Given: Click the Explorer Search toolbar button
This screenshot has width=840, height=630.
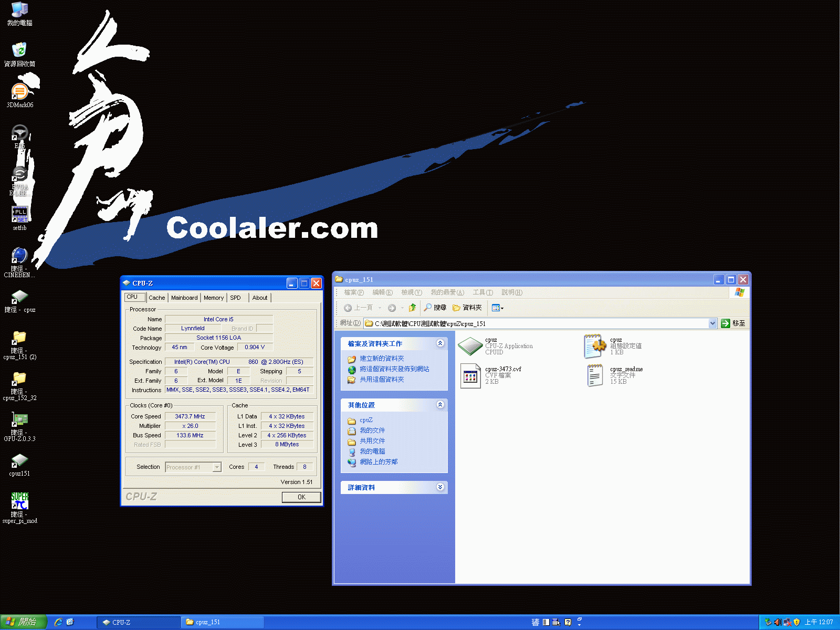Looking at the screenshot, I should tap(435, 308).
